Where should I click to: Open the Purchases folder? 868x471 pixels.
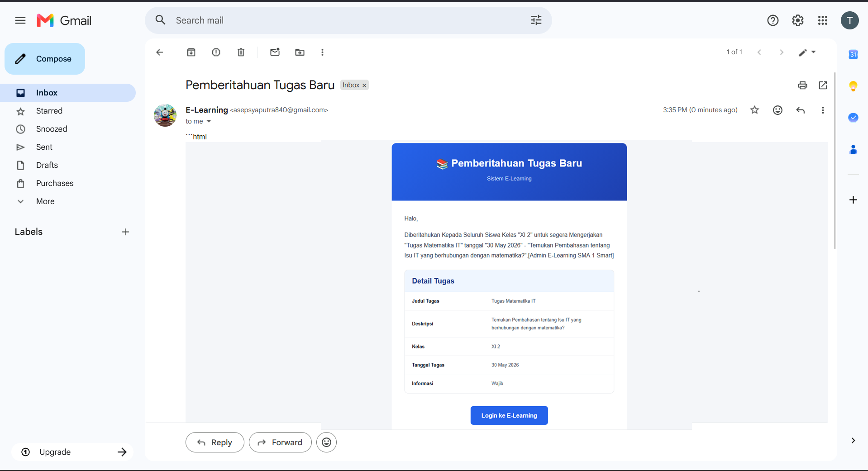(68, 183)
